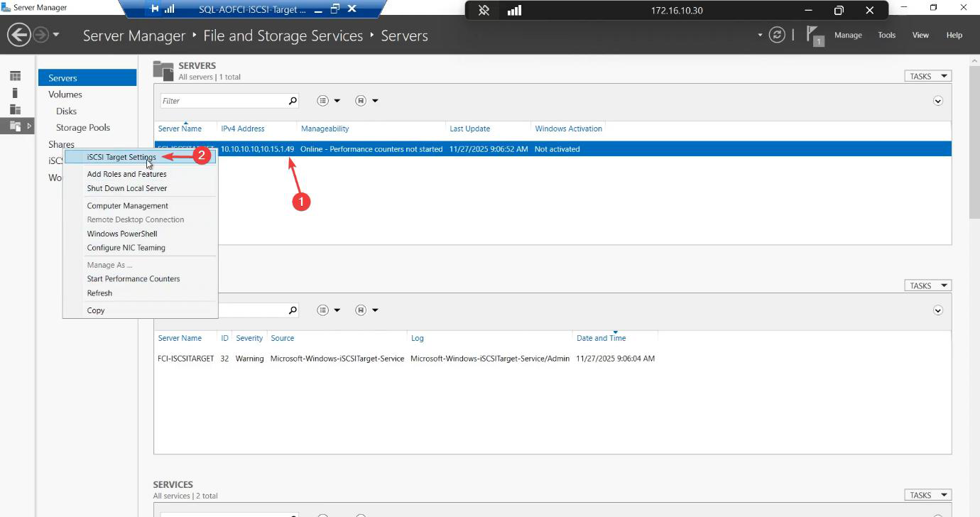
Task: Expand the Servers section chevron
Action: point(937,101)
